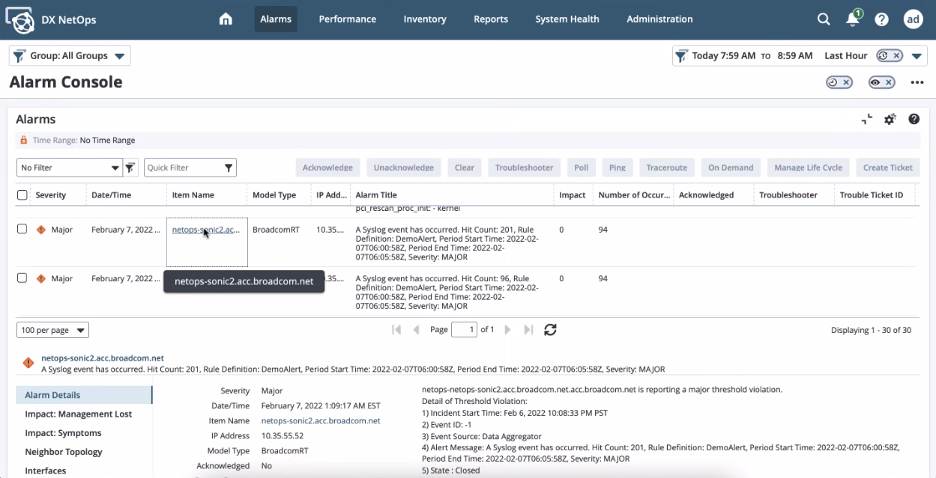936x478 pixels.
Task: Click the Home icon in the navigation bar
Action: 225,19
